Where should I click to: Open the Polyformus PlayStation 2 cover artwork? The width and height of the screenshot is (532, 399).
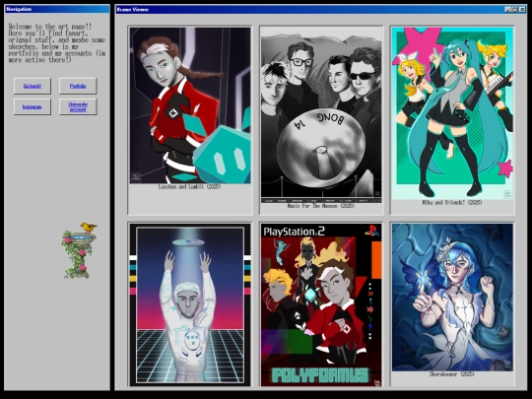click(x=321, y=304)
